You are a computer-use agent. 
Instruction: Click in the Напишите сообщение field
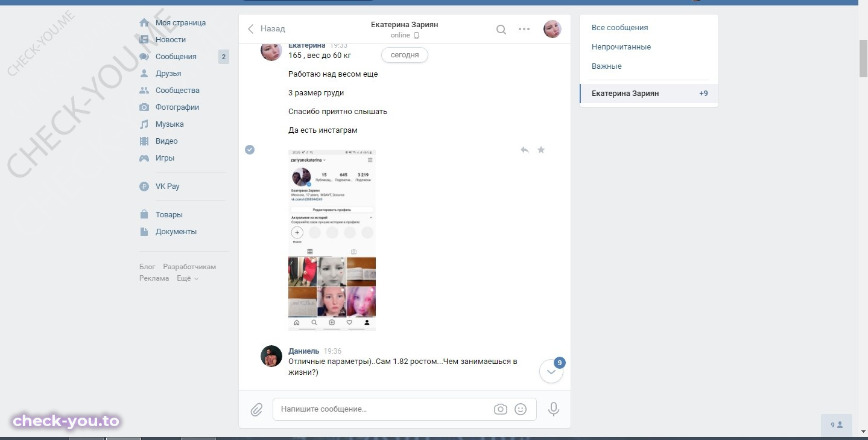coord(383,409)
